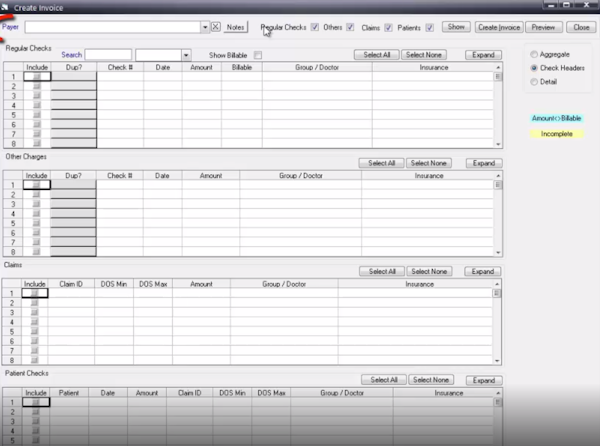Click the Preview button
The image size is (600, 446).
544,27
